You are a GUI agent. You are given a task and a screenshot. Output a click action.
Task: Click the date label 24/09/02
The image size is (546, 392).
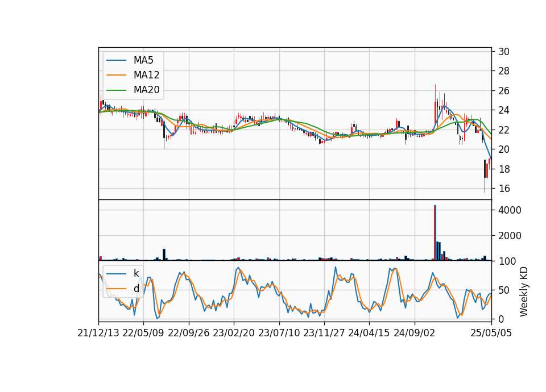415,333
